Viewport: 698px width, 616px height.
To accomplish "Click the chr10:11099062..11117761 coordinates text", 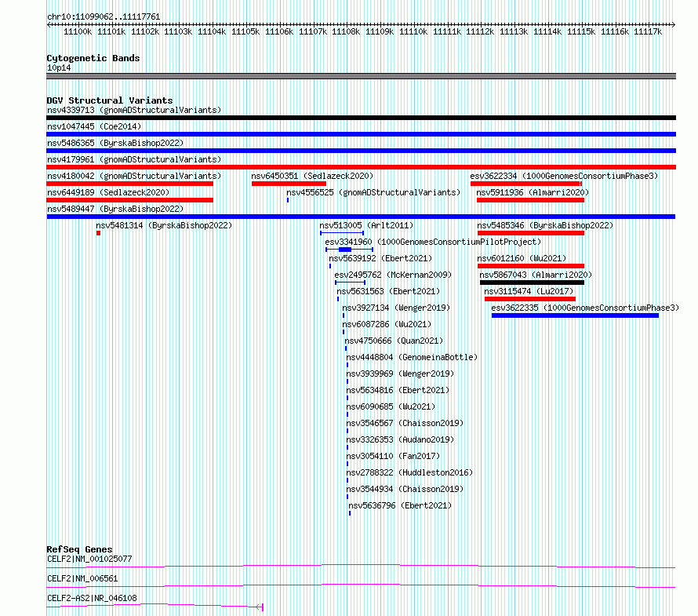I will tap(104, 16).
